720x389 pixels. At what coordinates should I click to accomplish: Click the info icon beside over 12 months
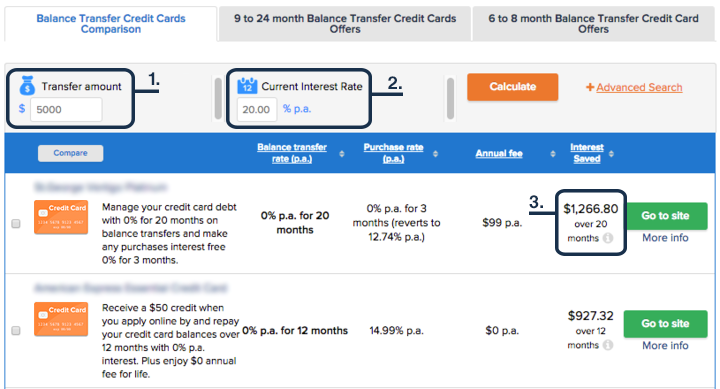[608, 345]
